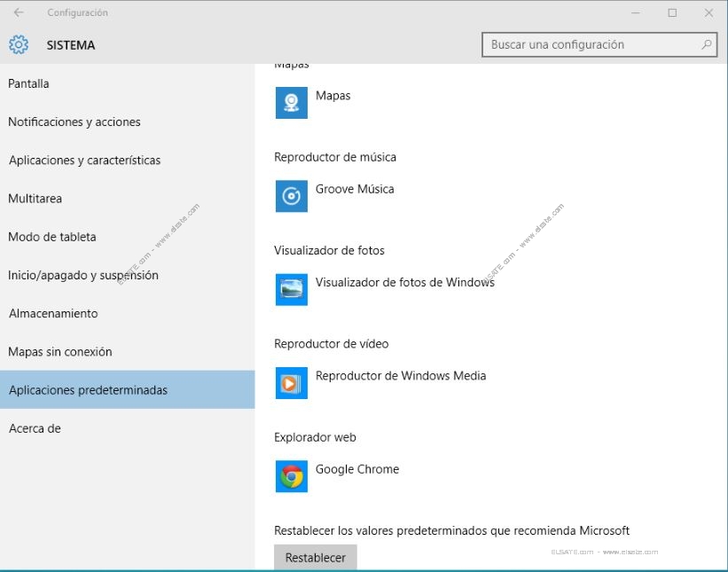Click the search magnifier icon
The image size is (728, 572).
coord(706,44)
